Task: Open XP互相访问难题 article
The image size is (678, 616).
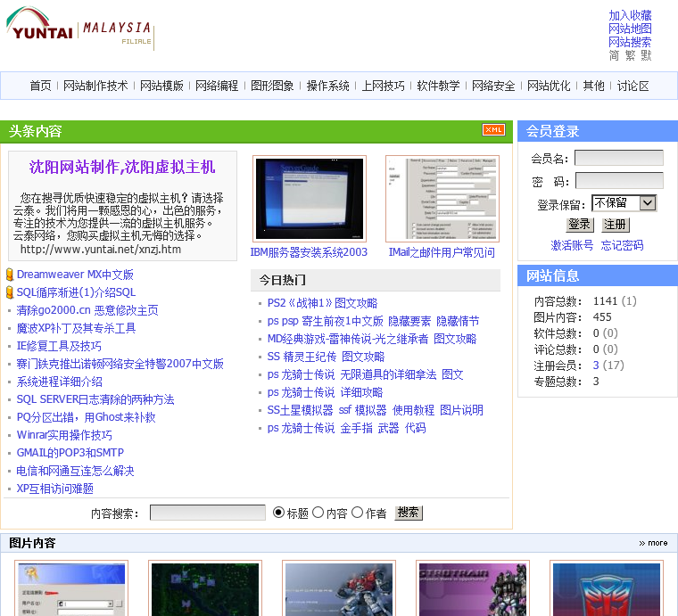Action: pyautogui.click(x=55, y=489)
